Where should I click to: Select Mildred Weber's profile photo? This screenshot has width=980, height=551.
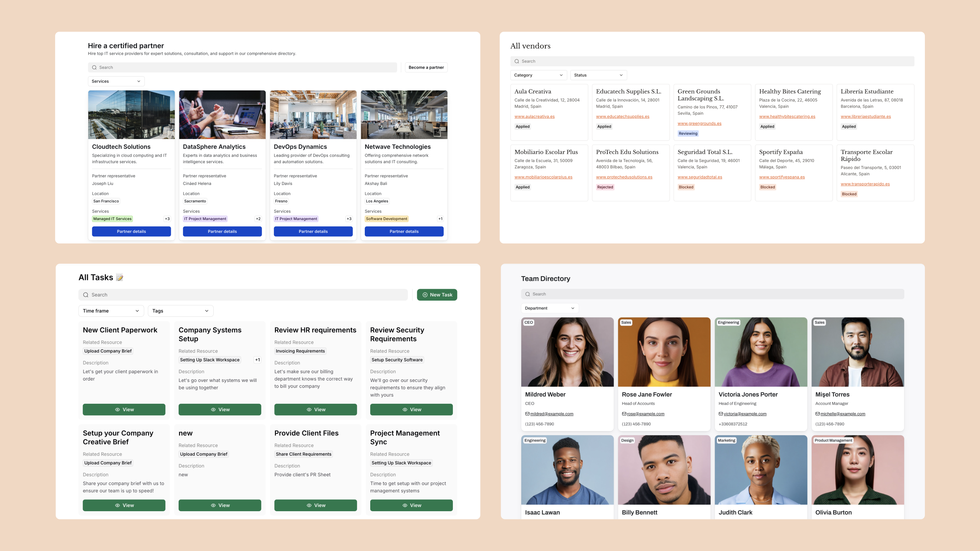click(x=567, y=352)
